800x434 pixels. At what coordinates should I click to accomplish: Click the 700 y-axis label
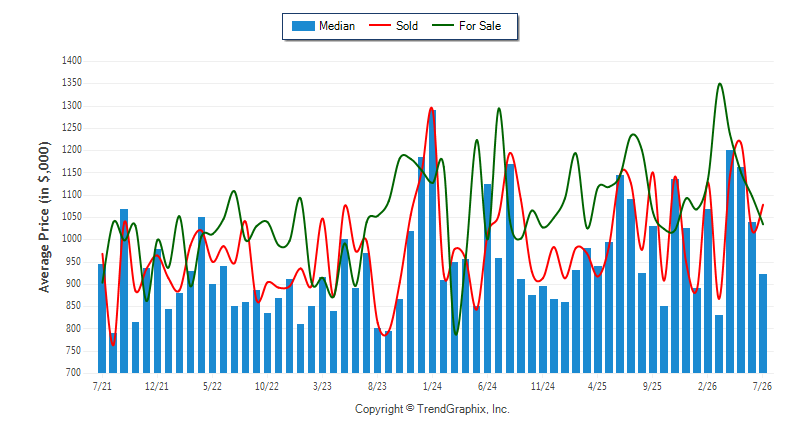(x=72, y=373)
